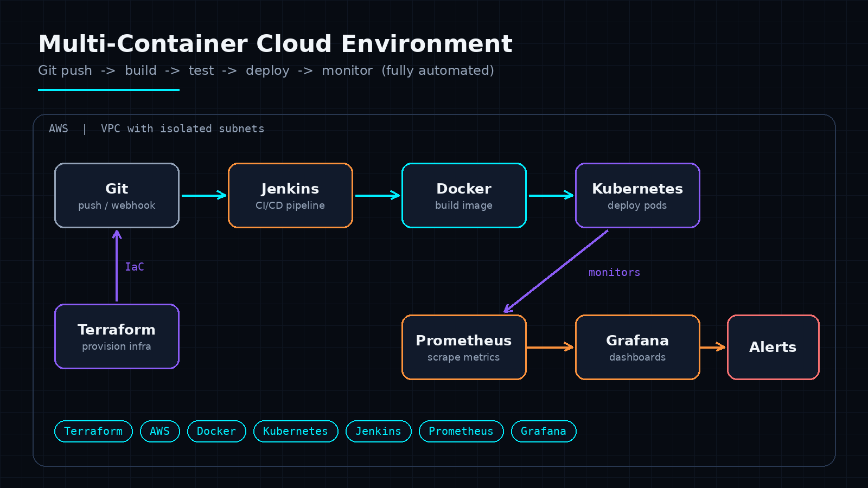Select the Jenkins tag pill
The image size is (868, 488).
tap(378, 431)
